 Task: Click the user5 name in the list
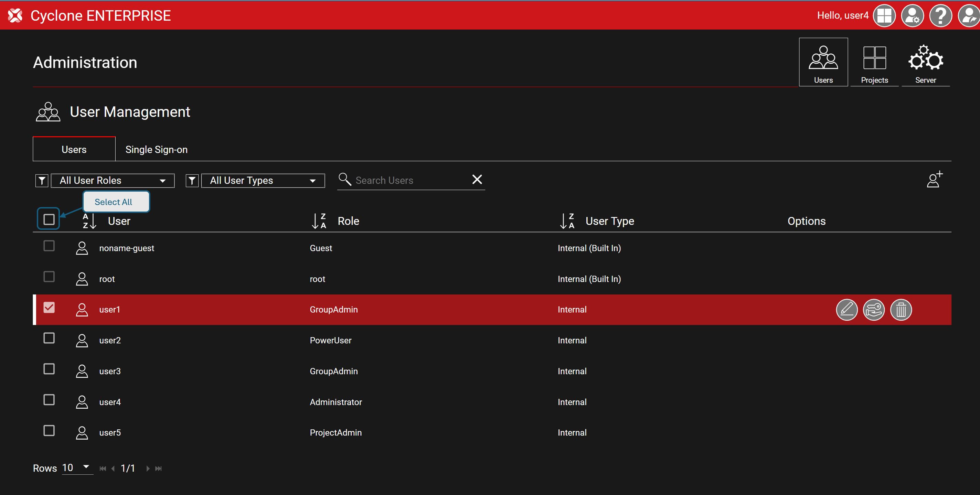(110, 433)
